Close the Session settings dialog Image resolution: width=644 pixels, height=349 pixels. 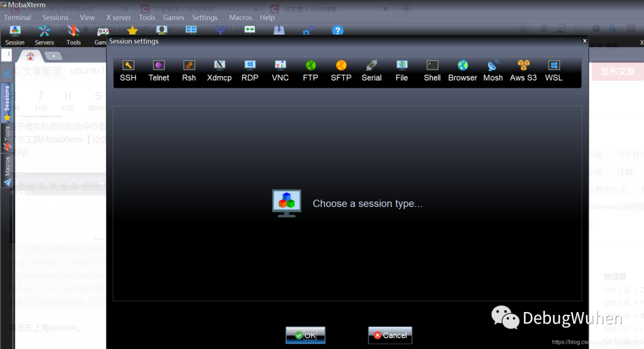(584, 41)
